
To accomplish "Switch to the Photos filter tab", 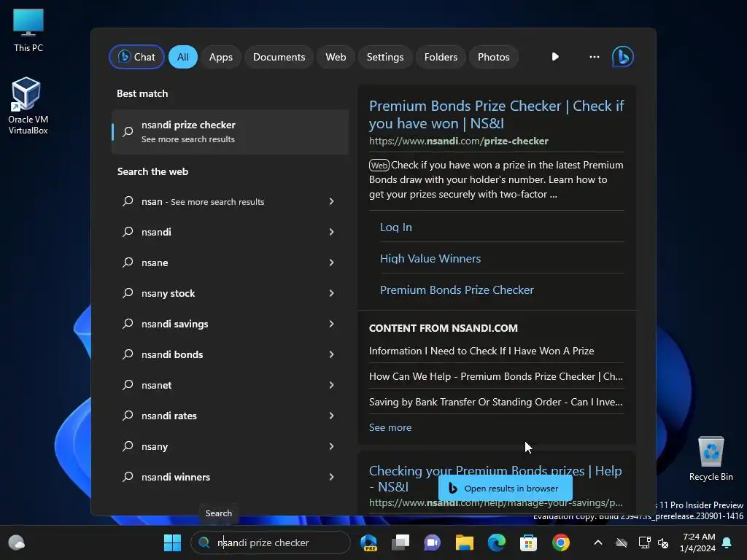I will click(x=494, y=57).
